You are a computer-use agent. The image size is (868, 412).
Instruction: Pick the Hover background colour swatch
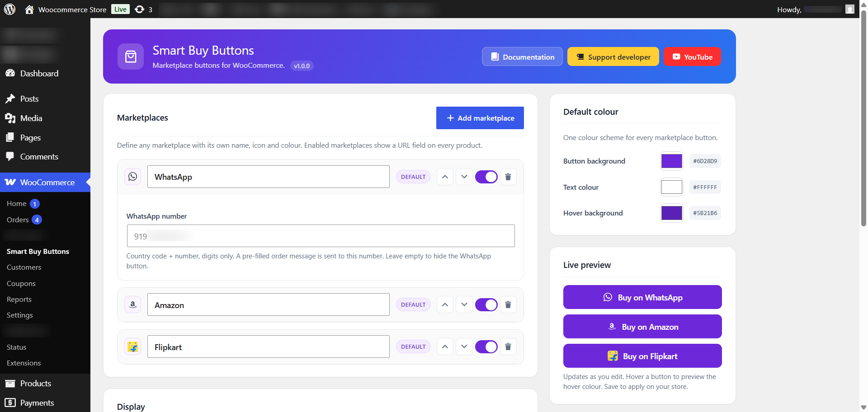coord(671,213)
